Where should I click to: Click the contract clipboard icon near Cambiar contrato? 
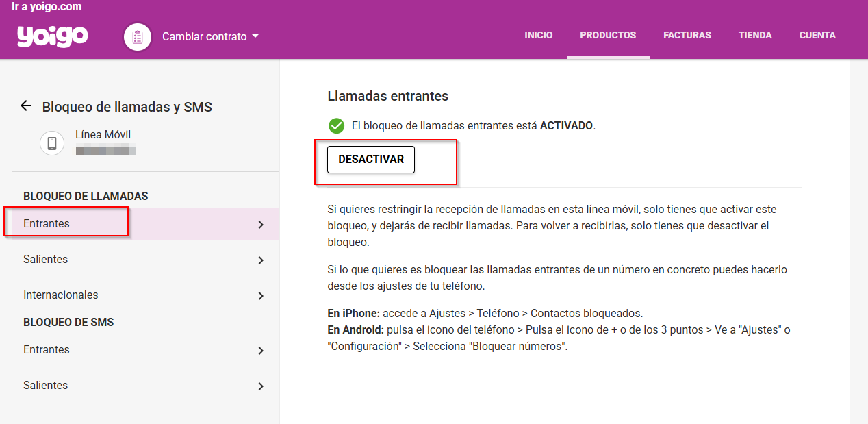[x=137, y=36]
